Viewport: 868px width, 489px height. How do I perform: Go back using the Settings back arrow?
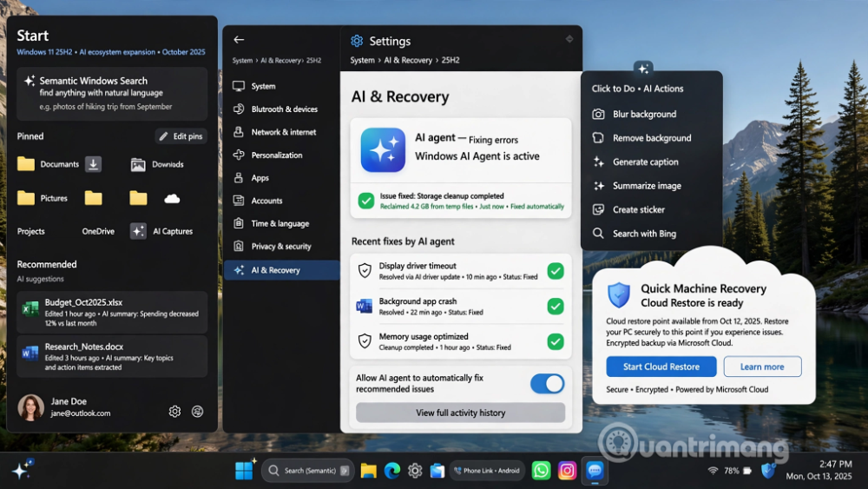click(x=239, y=39)
